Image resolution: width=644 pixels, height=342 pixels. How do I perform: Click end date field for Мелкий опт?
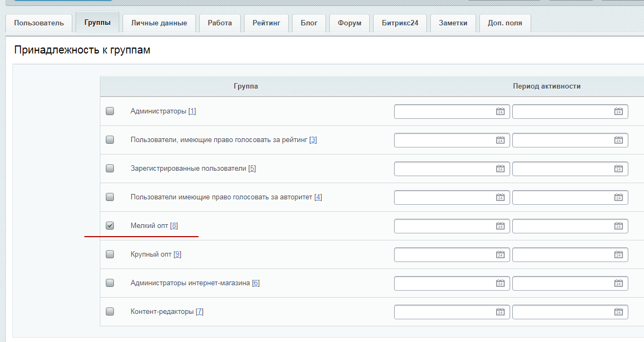point(562,226)
